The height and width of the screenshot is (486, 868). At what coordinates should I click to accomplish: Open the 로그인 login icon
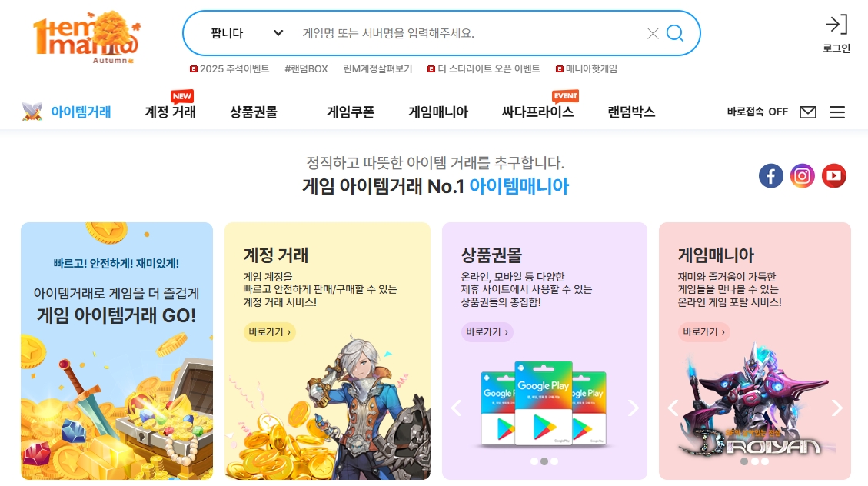[836, 35]
